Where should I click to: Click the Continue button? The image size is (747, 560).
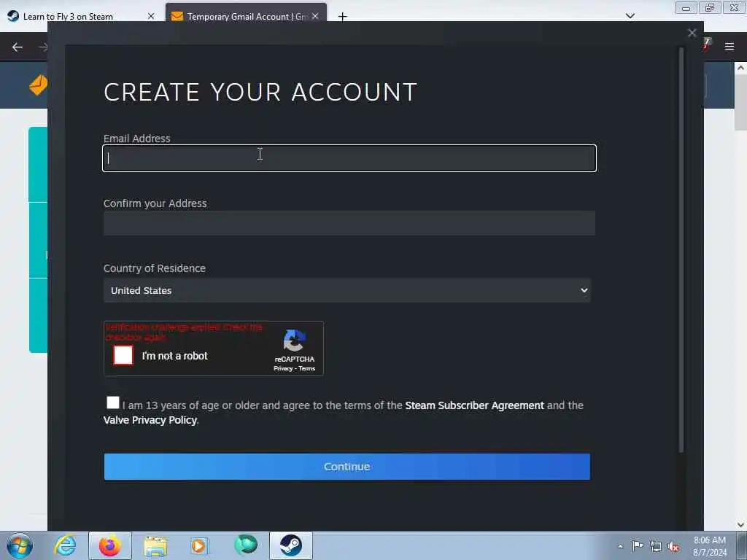[x=347, y=467]
